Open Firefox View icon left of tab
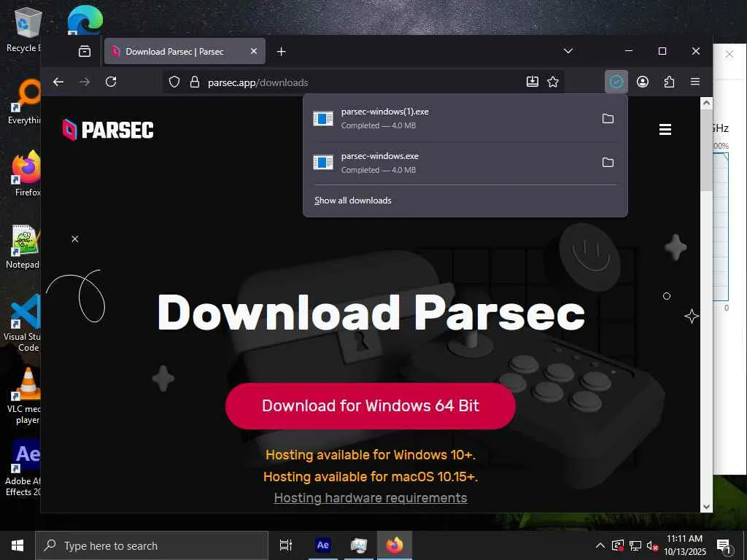The width and height of the screenshot is (747, 560). [85, 52]
